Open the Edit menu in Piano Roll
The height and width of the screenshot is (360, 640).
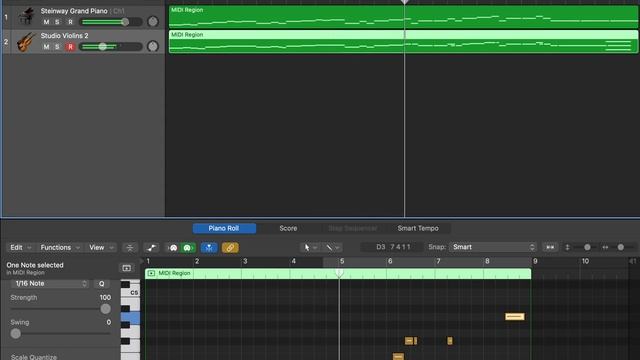[x=20, y=247]
